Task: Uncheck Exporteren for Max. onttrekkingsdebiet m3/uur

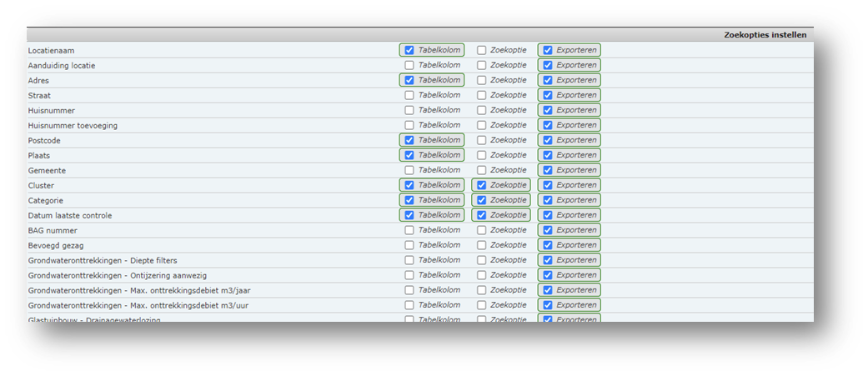Action: [547, 305]
